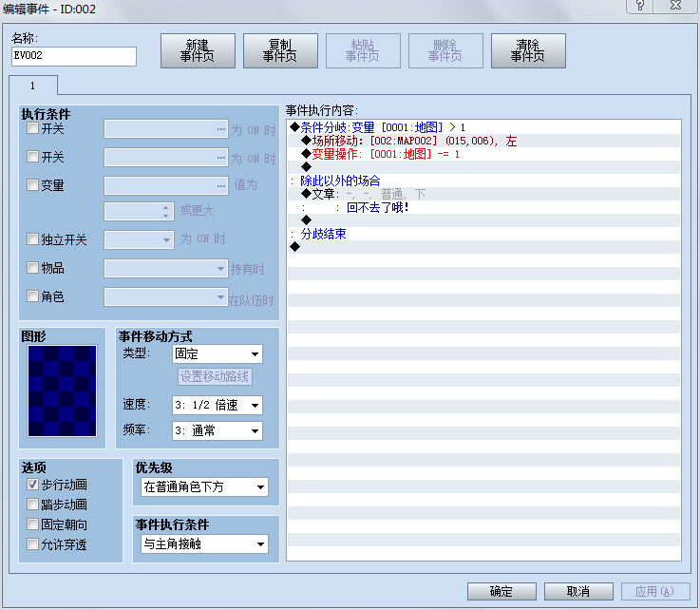Select the 条件分歧:变量 [0001:地图] > 1 line

484,127
